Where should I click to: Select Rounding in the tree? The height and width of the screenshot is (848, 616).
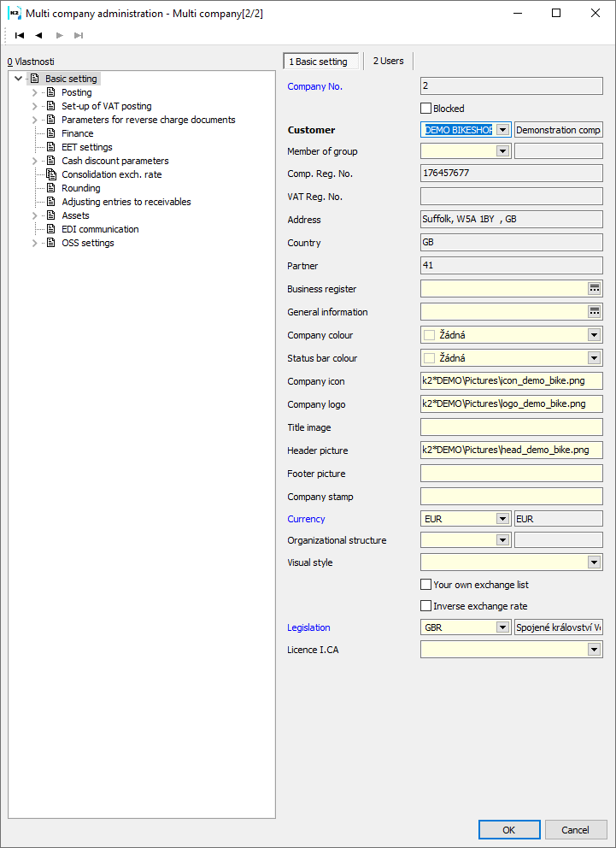click(80, 188)
